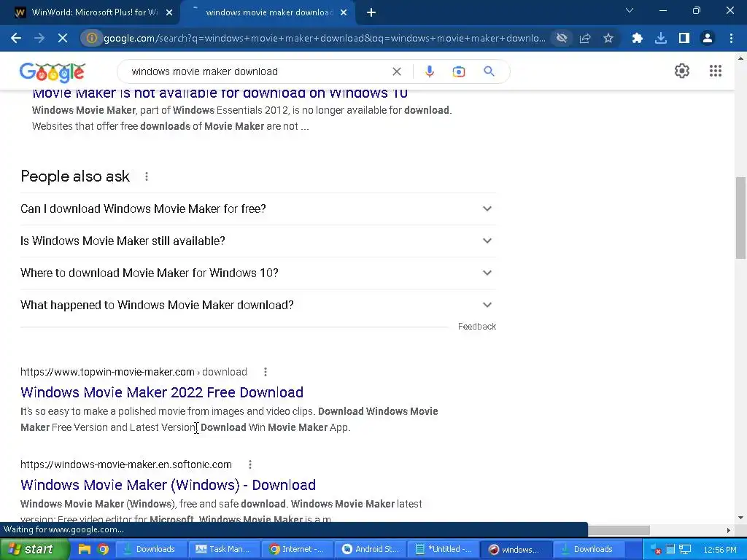This screenshot has height=560, width=747.
Task: Share this page icon in address bar
Action: (585, 38)
